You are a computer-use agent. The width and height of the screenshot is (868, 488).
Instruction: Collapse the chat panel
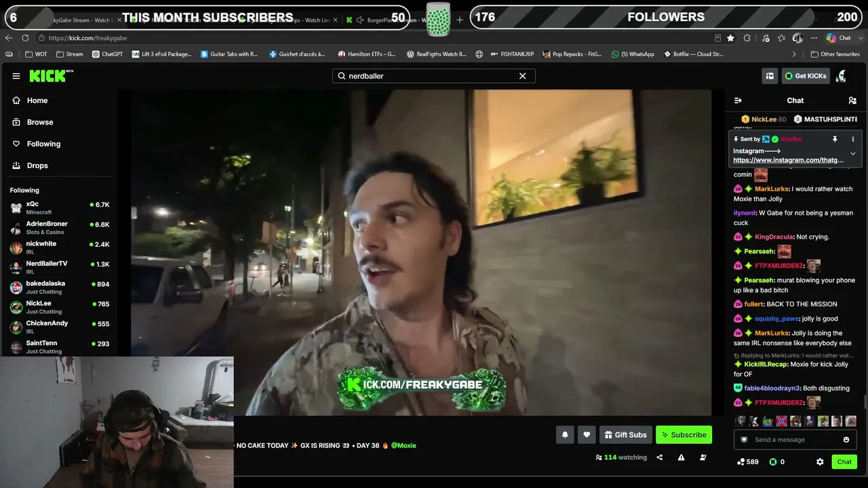click(738, 100)
